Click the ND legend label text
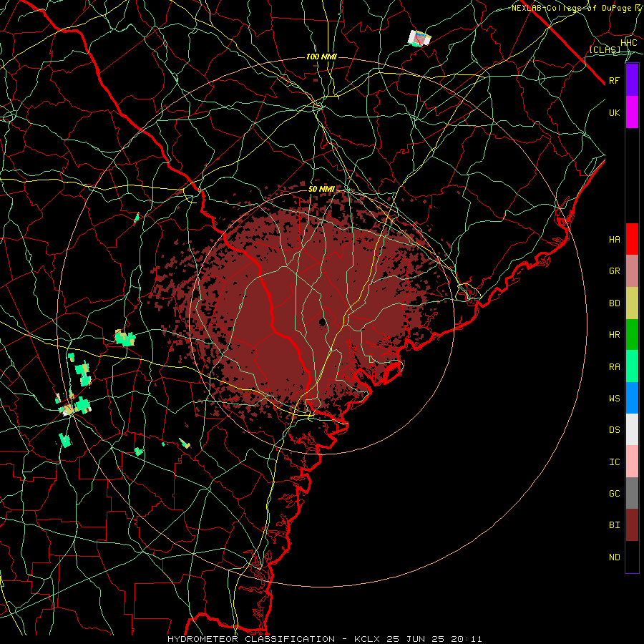The width and height of the screenshot is (644, 644). [x=615, y=557]
